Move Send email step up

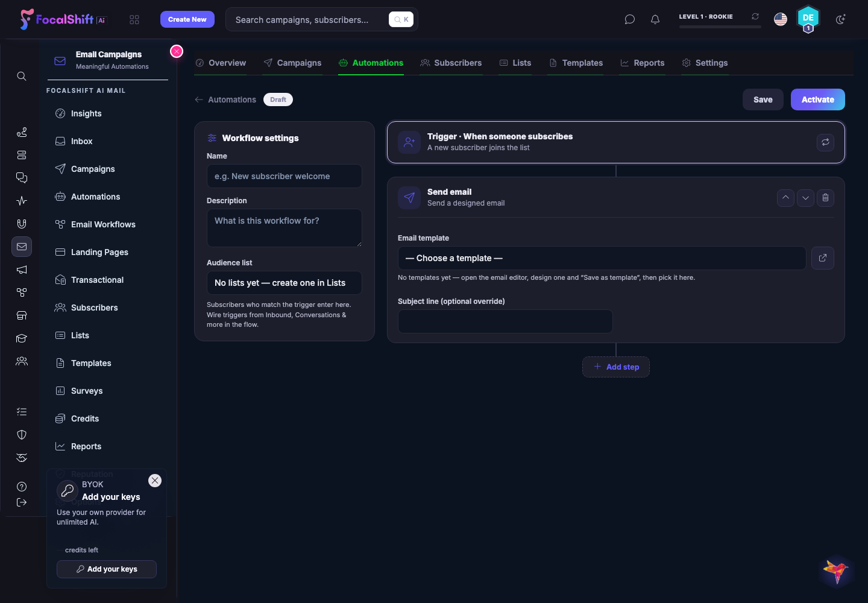tap(785, 198)
